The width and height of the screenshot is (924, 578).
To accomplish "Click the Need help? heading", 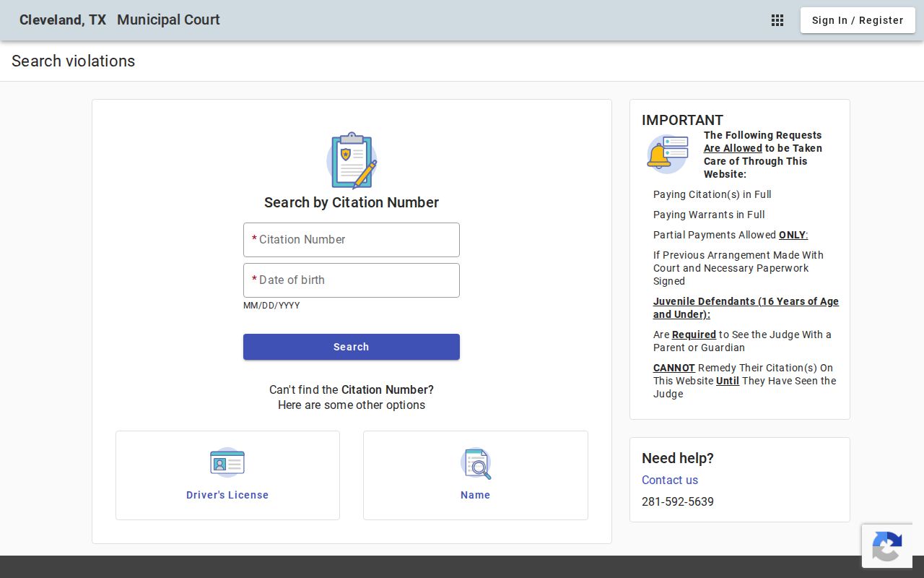I will pyautogui.click(x=678, y=458).
